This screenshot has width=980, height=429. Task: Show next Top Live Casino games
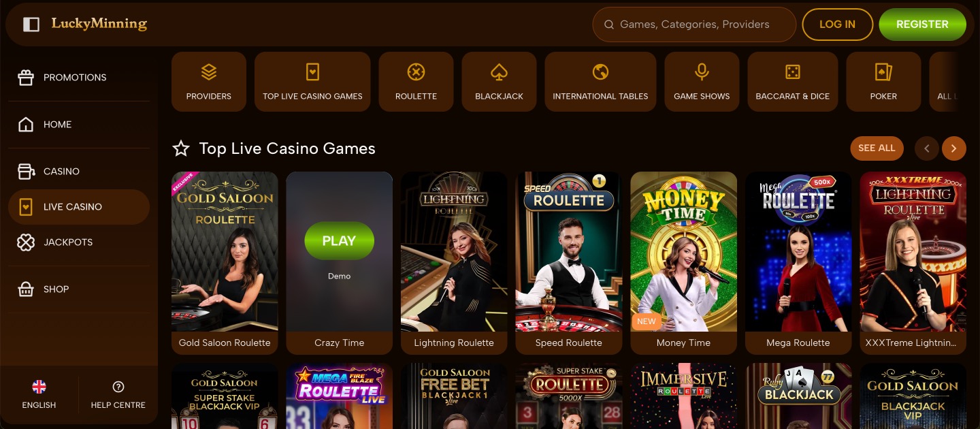coord(954,148)
